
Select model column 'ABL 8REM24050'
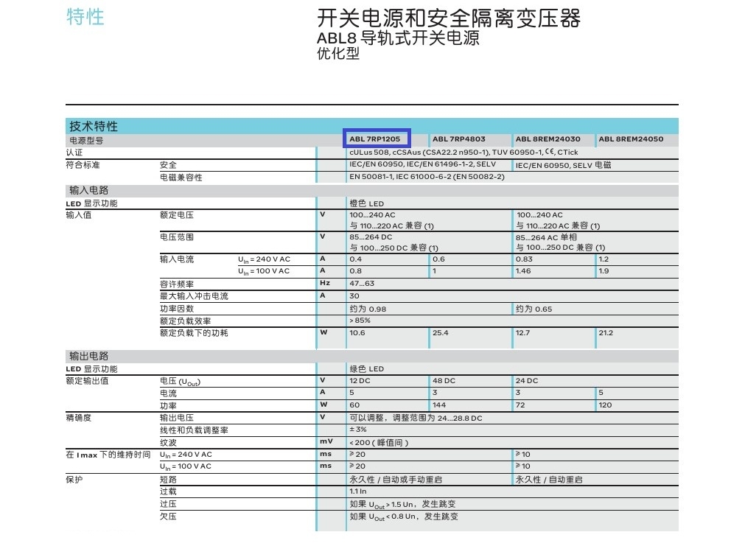631,139
